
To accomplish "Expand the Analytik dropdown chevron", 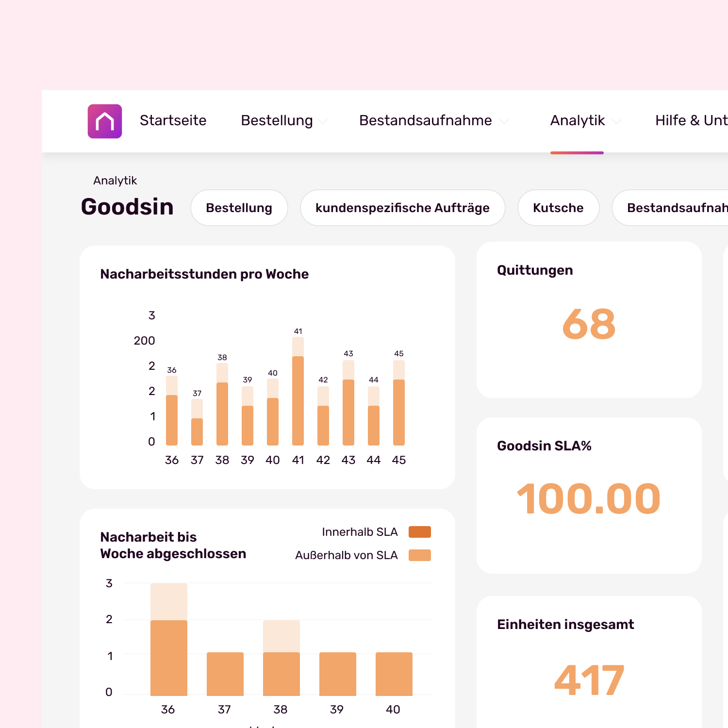I will click(617, 121).
